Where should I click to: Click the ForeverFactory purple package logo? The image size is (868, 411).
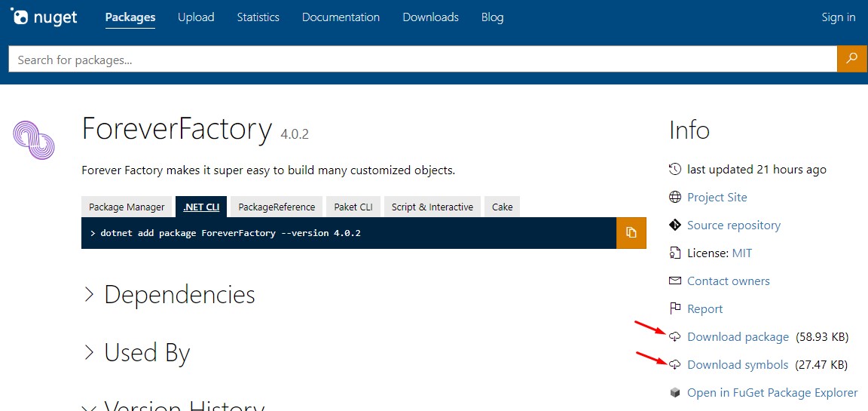click(34, 140)
